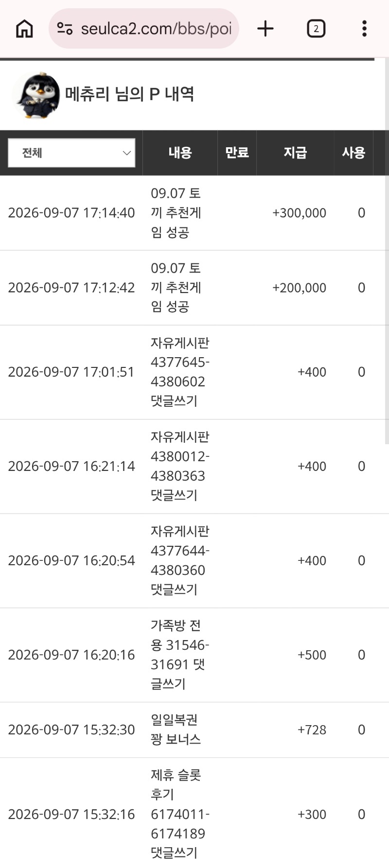Tap the browser home icon

coord(24,29)
